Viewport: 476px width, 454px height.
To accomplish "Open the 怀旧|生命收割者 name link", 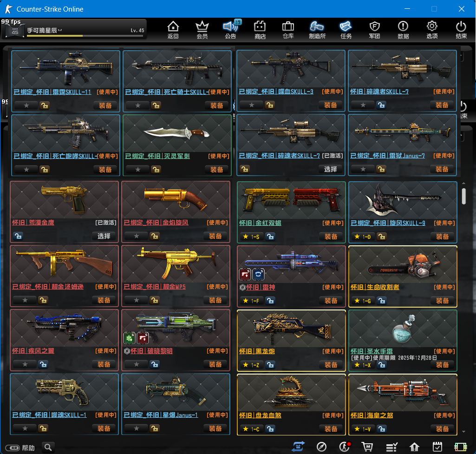I will (375, 287).
